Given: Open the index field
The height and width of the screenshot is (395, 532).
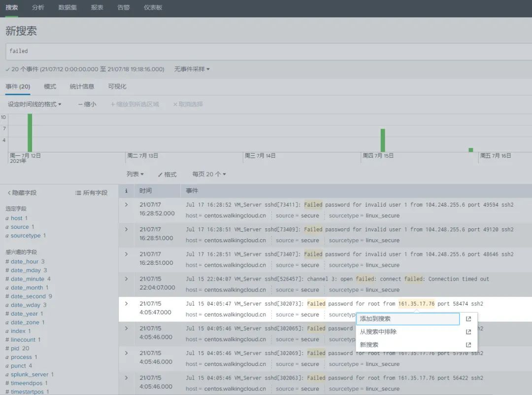Looking at the screenshot, I should point(18,331).
